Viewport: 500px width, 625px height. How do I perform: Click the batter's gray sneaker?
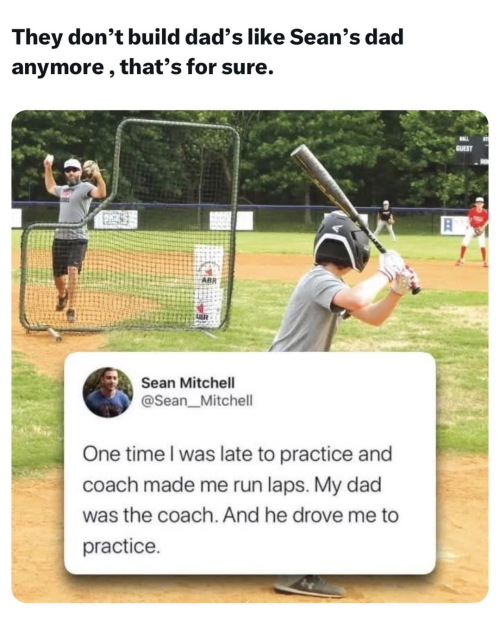(309, 586)
